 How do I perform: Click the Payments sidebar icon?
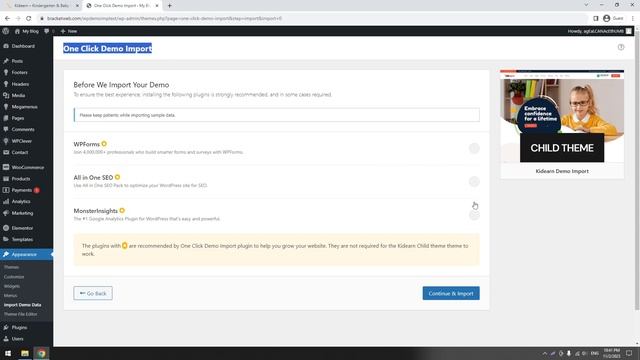(x=6, y=190)
